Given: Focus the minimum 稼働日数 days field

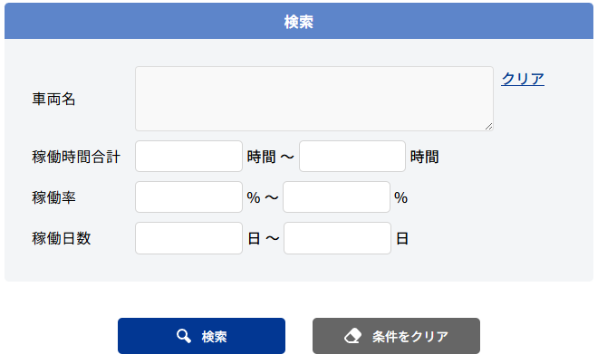Looking at the screenshot, I should pyautogui.click(x=188, y=238).
